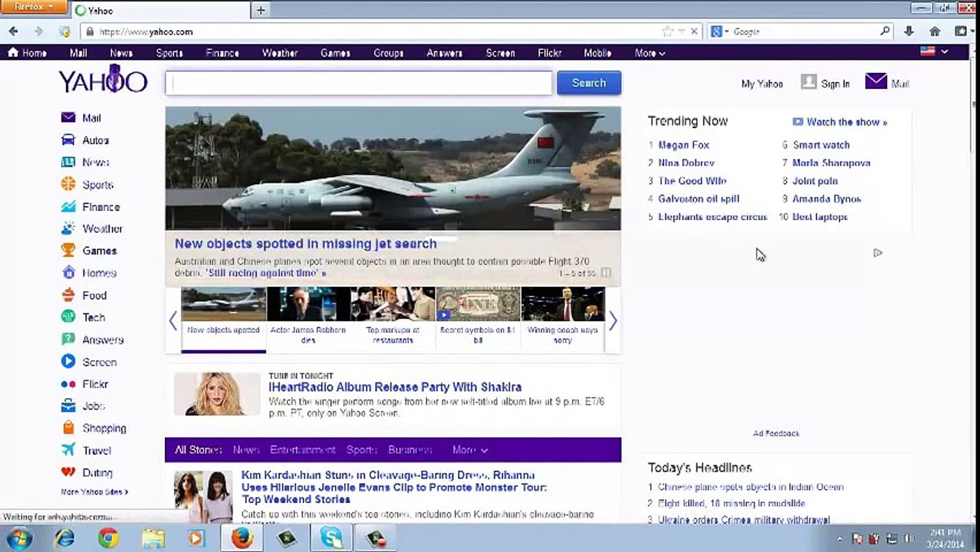The image size is (980, 552).
Task: Open the Shopping bag icon in sidebar
Action: pos(68,428)
